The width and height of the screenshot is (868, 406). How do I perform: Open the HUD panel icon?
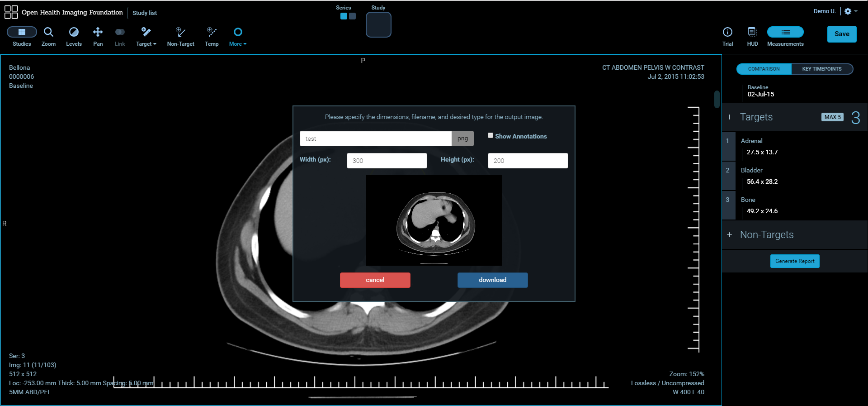[752, 32]
